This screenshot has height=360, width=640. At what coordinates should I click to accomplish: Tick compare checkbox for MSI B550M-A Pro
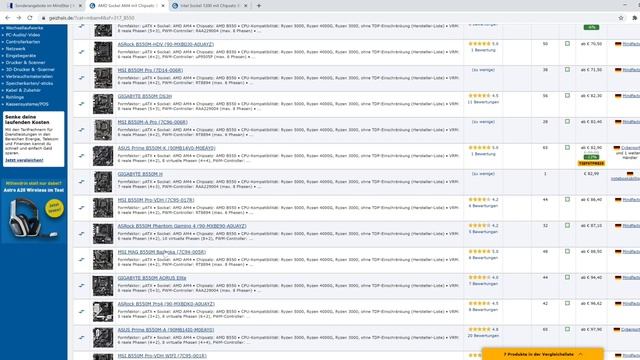click(567, 122)
